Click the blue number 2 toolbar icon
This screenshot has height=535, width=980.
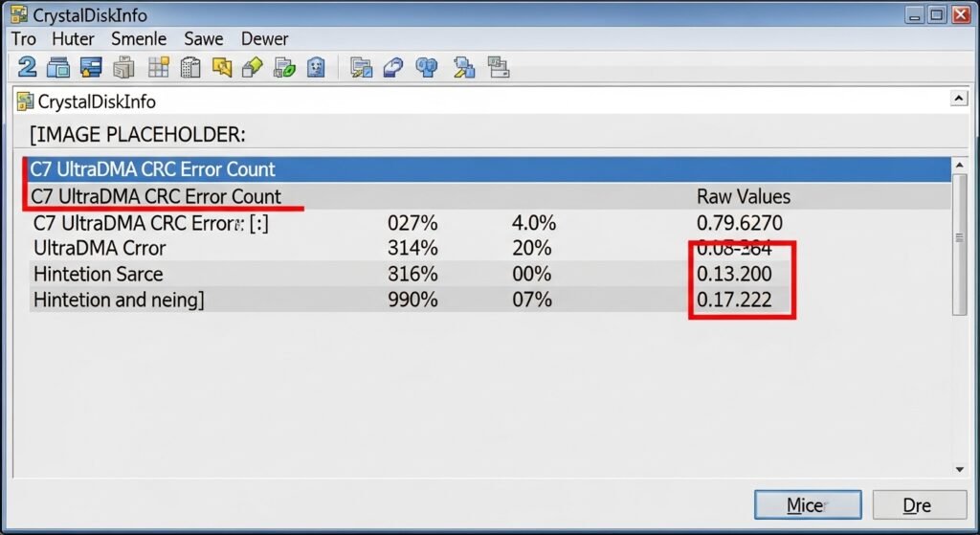click(27, 67)
